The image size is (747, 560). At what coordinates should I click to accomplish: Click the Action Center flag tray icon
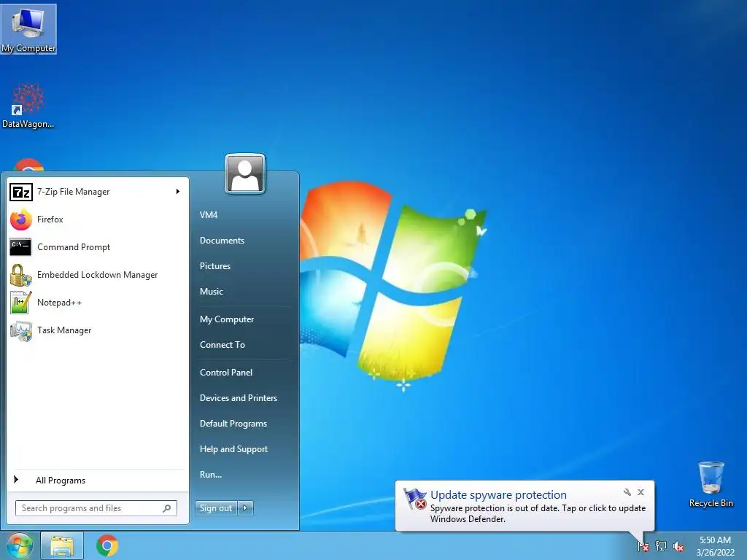[643, 546]
